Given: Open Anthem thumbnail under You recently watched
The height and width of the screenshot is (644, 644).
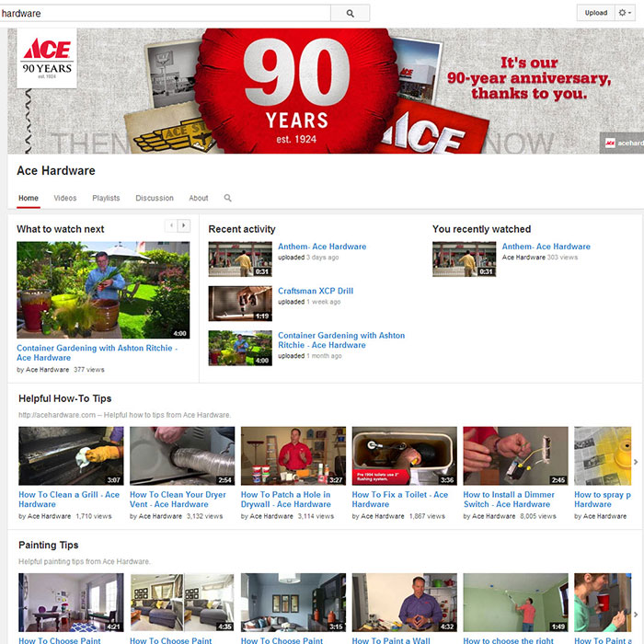Looking at the screenshot, I should point(464,259).
